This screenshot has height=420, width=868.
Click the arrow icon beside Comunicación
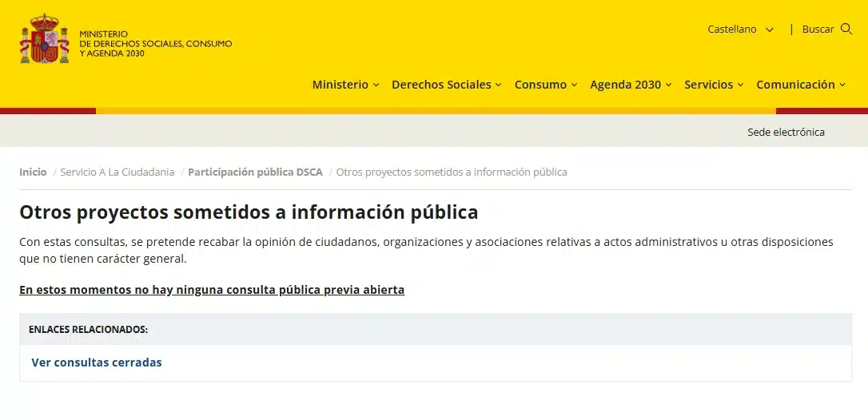click(x=842, y=85)
